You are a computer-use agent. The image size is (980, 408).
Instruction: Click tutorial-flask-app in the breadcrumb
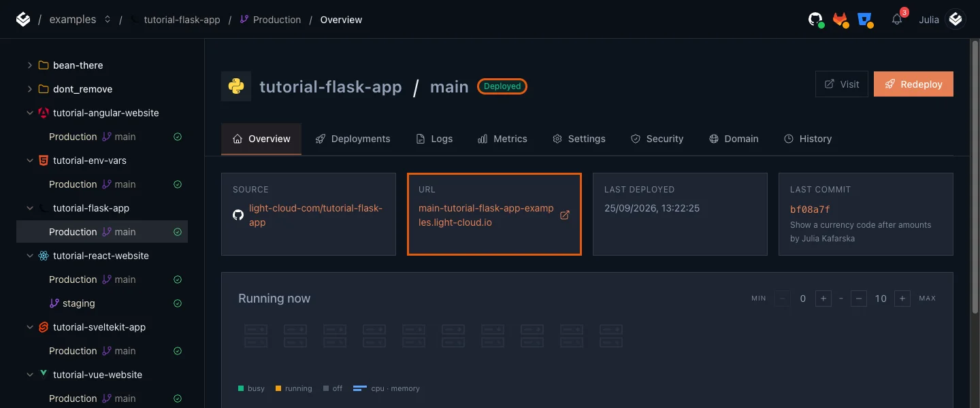tap(182, 20)
